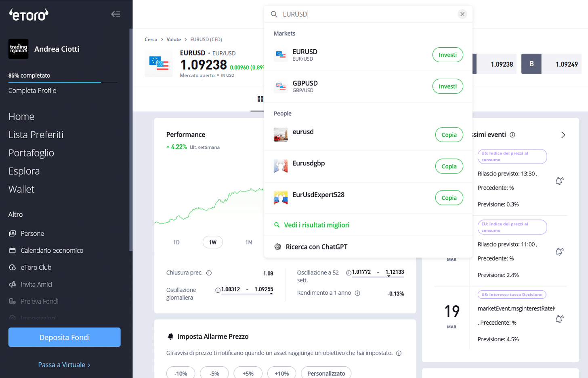Image resolution: width=588 pixels, height=378 pixels.
Task: Select the 1W chart range
Action: pos(213,242)
